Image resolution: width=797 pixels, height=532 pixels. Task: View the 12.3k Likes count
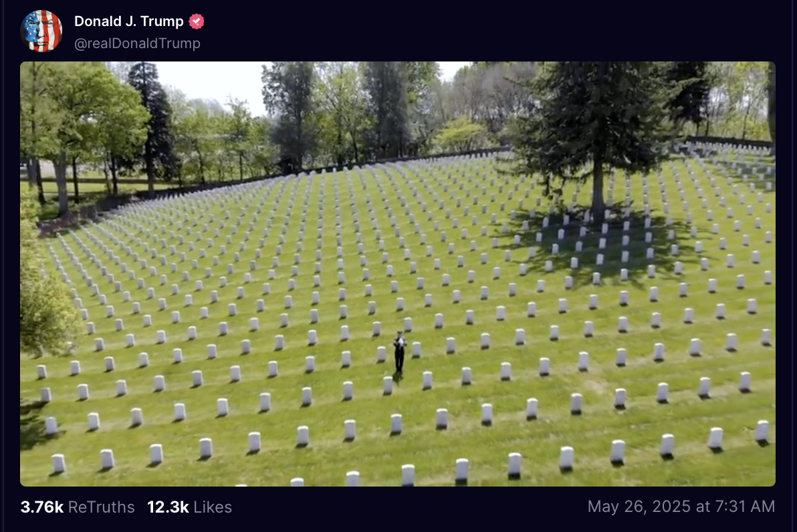tap(168, 507)
